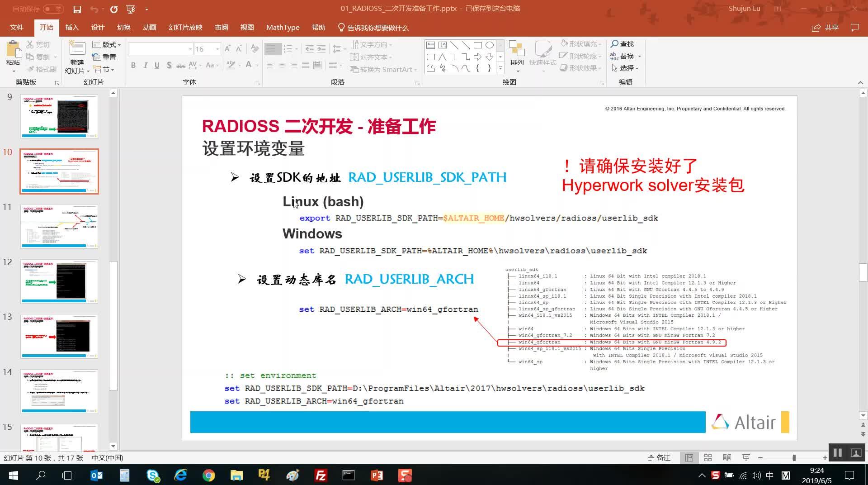Image resolution: width=868 pixels, height=485 pixels.
Task: Switch to the 插入 (Insert) ribbon tab
Action: tap(72, 28)
